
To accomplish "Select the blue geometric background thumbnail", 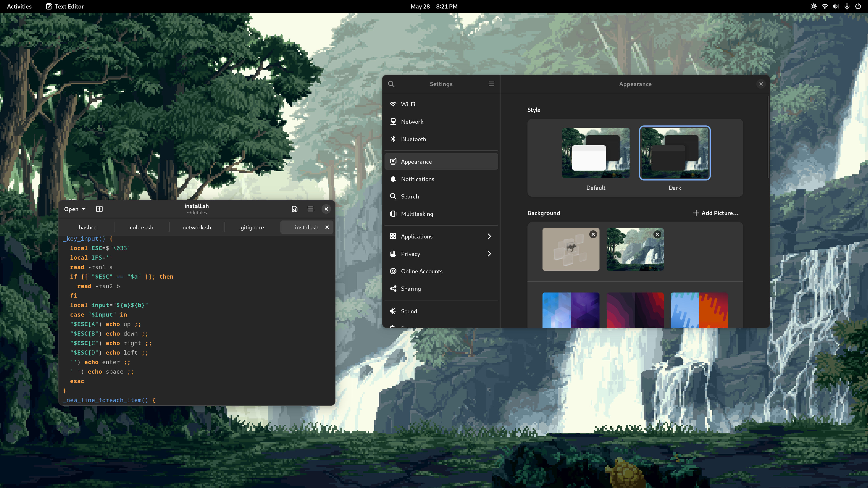I will (571, 310).
